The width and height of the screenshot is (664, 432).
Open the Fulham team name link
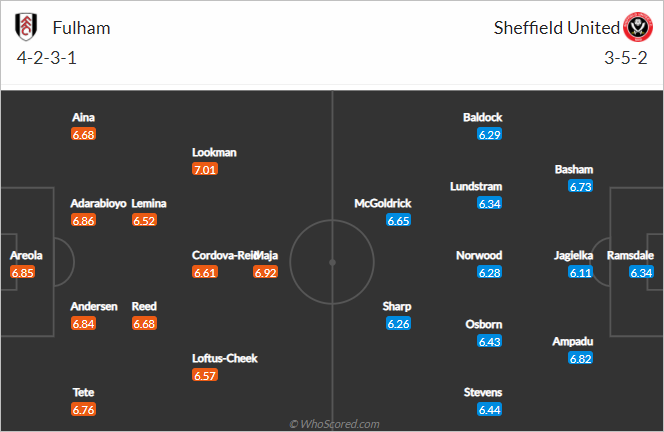coord(81,28)
